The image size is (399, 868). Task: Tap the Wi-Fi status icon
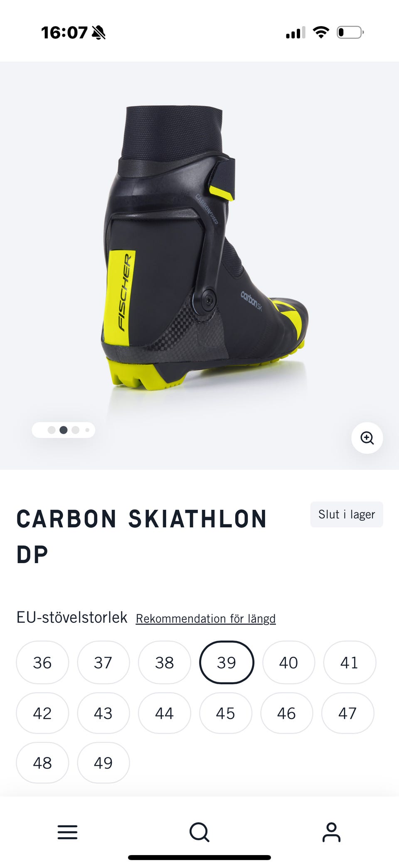tap(321, 32)
